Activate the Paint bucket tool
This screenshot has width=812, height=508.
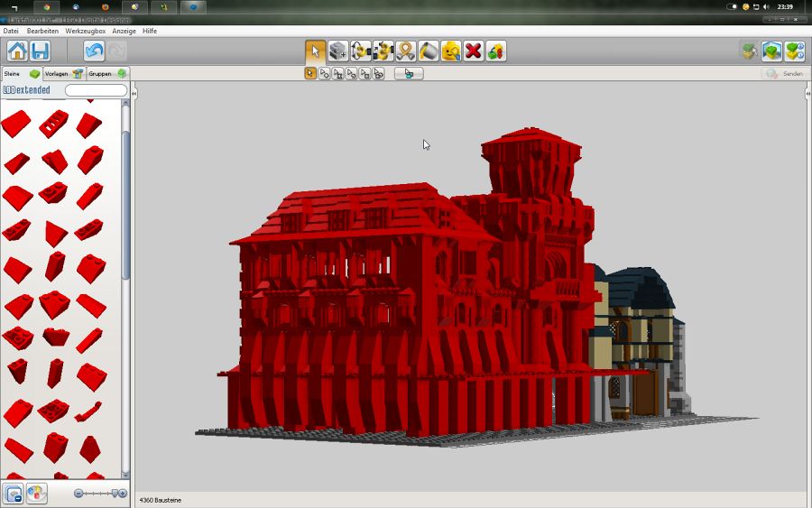(x=429, y=51)
